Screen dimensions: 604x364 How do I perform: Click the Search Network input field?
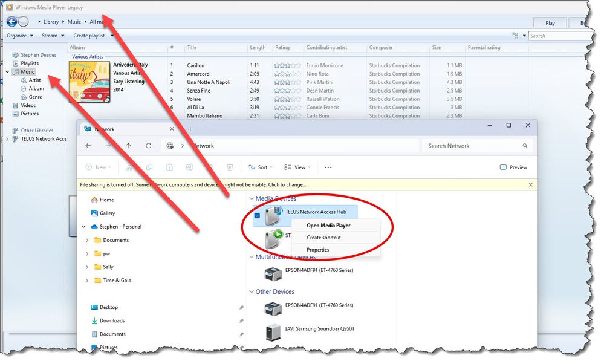(x=472, y=146)
